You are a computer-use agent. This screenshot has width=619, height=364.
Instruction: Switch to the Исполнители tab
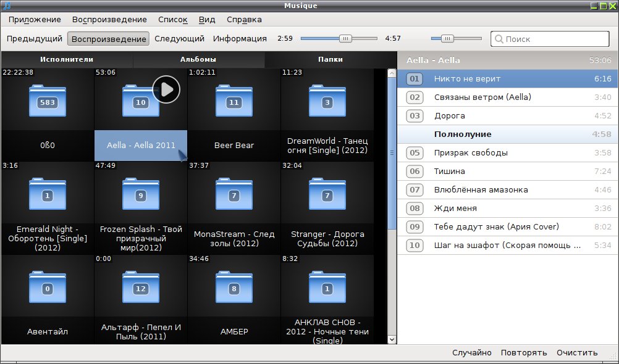point(67,60)
